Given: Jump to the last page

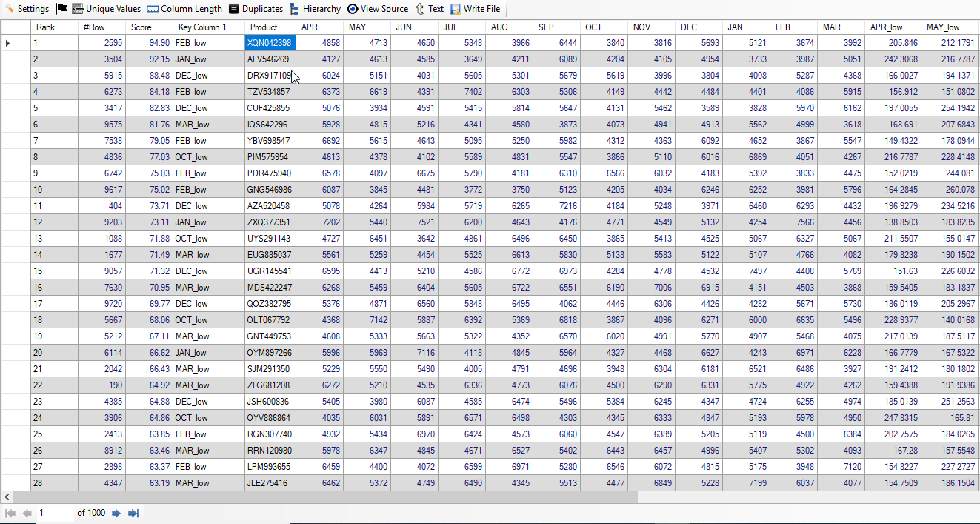Looking at the screenshot, I should pos(133,513).
